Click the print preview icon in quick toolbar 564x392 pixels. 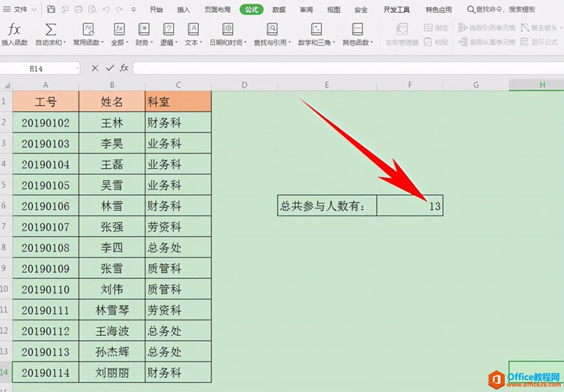pyautogui.click(x=92, y=9)
